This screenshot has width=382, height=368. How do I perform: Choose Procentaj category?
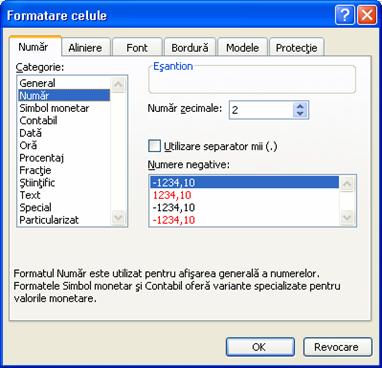tap(42, 158)
